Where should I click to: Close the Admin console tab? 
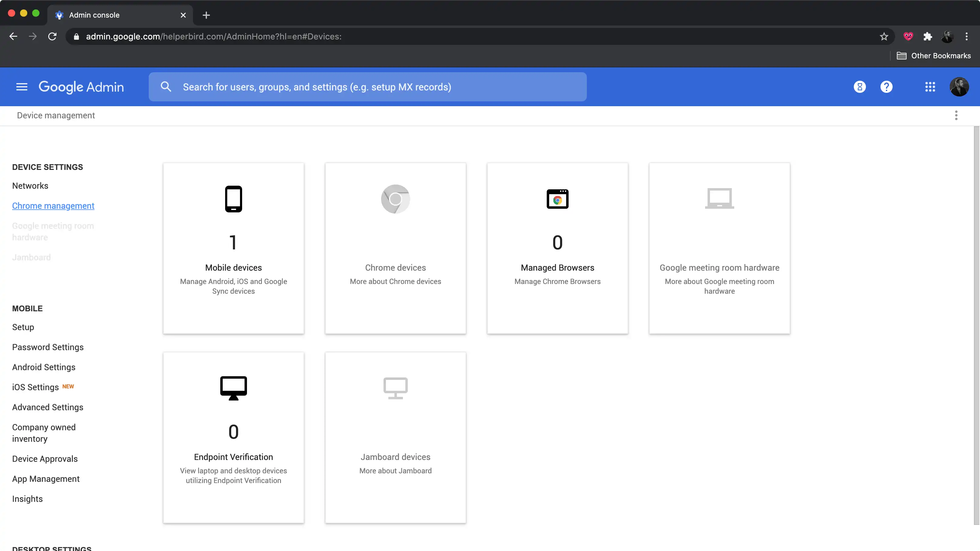point(183,15)
